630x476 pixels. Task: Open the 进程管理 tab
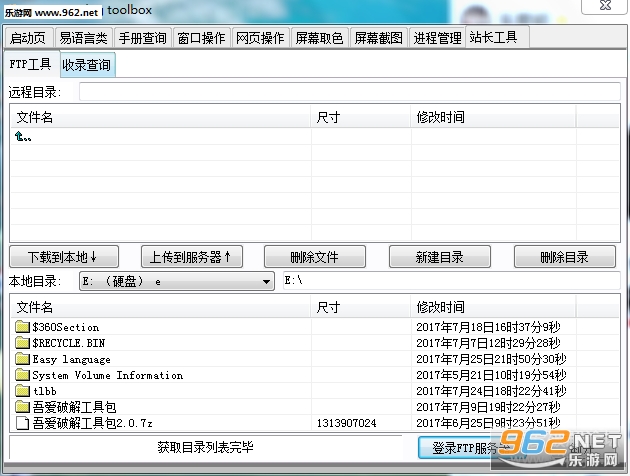pos(438,38)
